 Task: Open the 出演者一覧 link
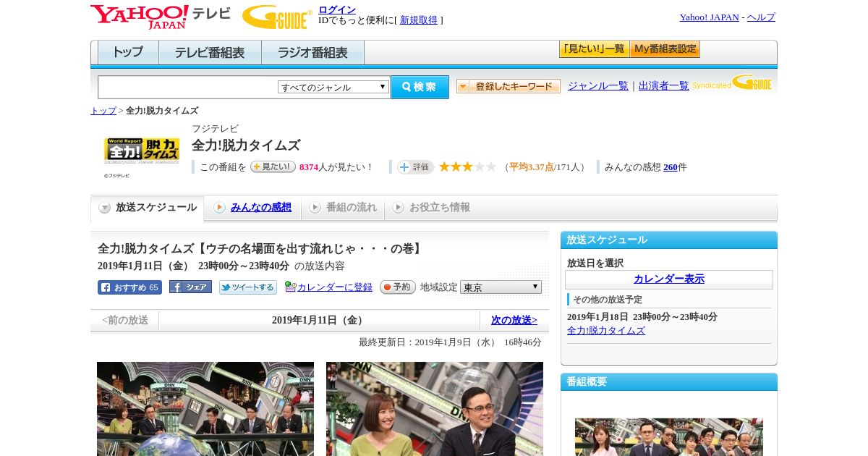[x=664, y=86]
